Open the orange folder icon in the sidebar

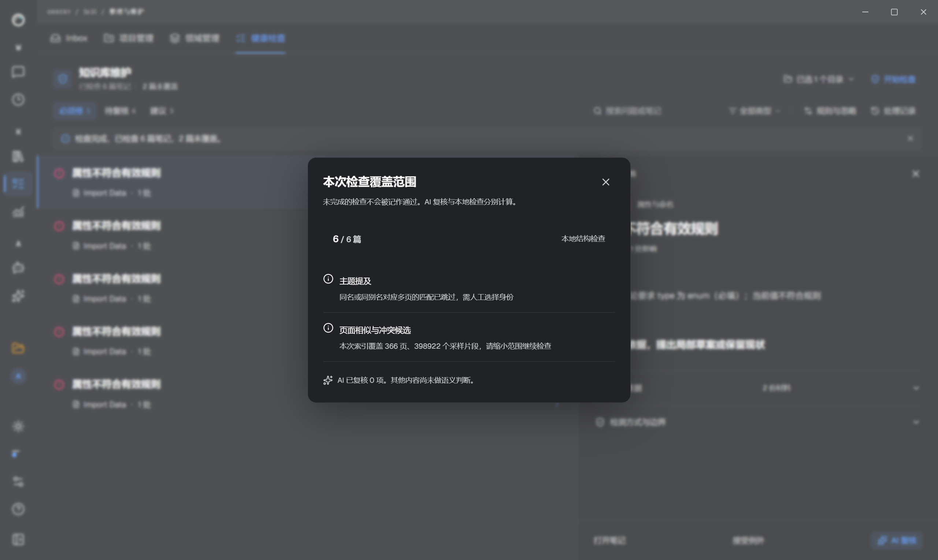[x=18, y=348]
